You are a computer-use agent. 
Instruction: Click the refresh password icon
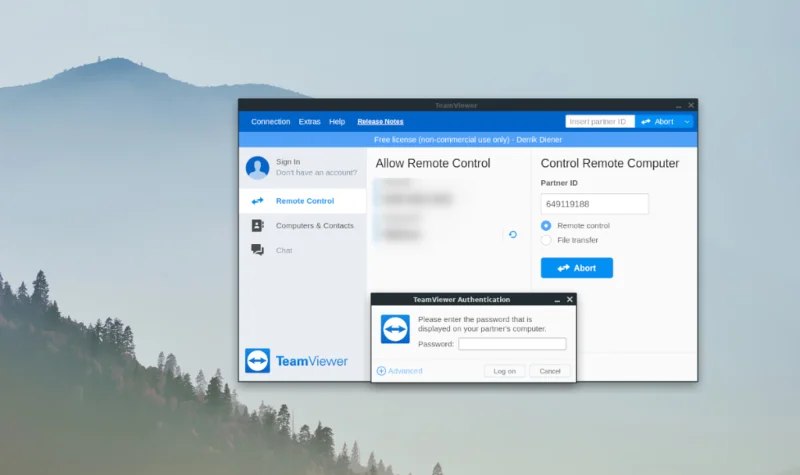513,234
